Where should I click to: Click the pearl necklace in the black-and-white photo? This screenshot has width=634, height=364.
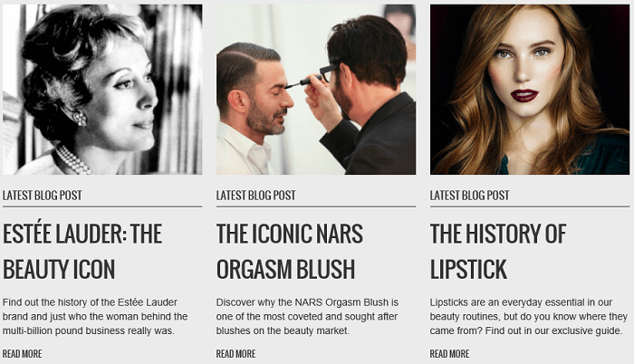point(72,160)
